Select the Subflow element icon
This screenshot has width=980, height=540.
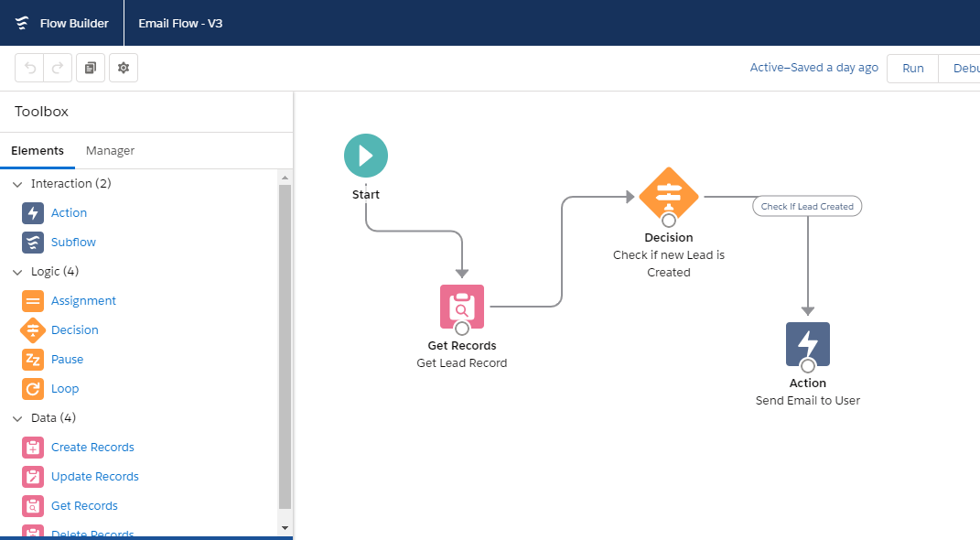pos(34,242)
